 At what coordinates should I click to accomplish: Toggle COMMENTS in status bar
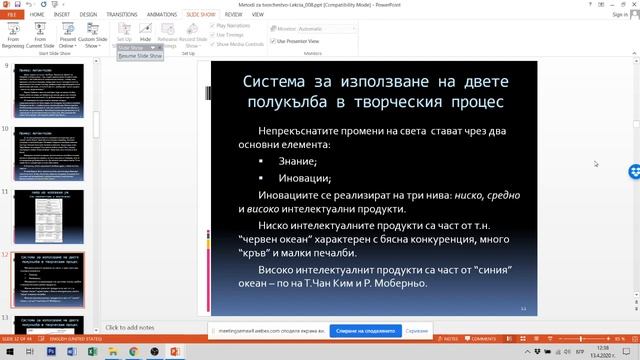(480, 339)
